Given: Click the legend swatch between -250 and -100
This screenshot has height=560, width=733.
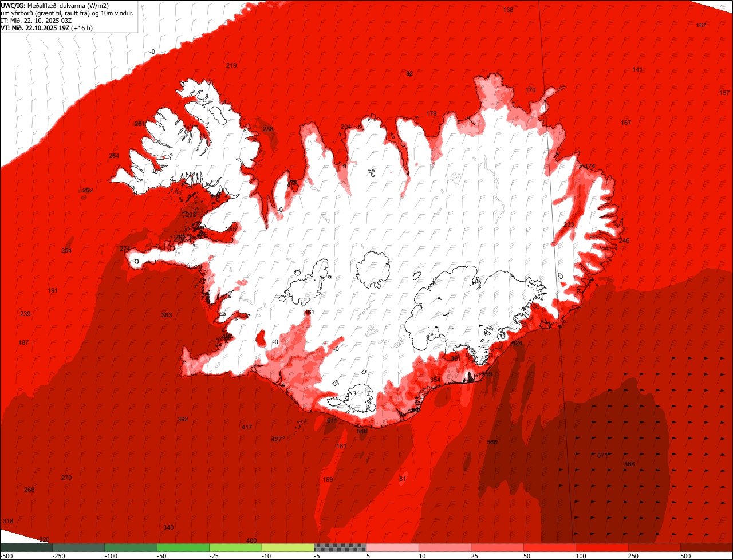Looking at the screenshot, I should click(x=78, y=547).
